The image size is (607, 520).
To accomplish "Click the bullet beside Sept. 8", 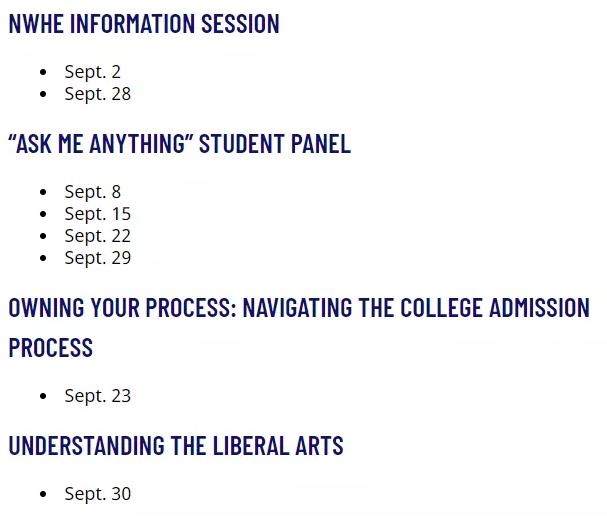I will pos(43,192).
